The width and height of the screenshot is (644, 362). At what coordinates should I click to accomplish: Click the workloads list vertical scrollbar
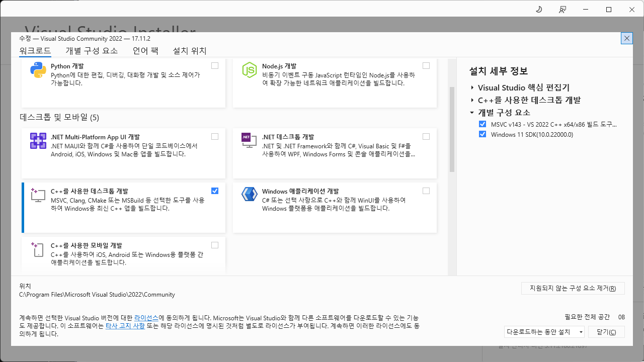point(452,130)
